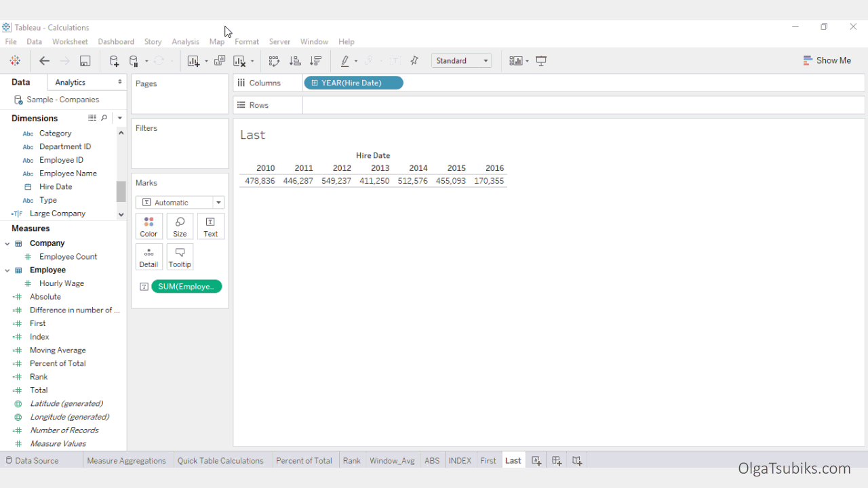
Task: Click the Detail marks card button
Action: 149,257
